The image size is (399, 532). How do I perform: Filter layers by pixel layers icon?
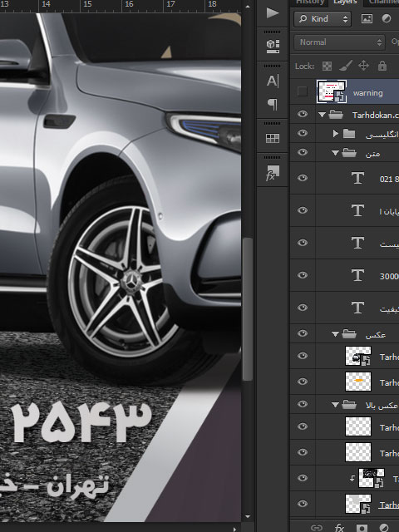pyautogui.click(x=367, y=19)
